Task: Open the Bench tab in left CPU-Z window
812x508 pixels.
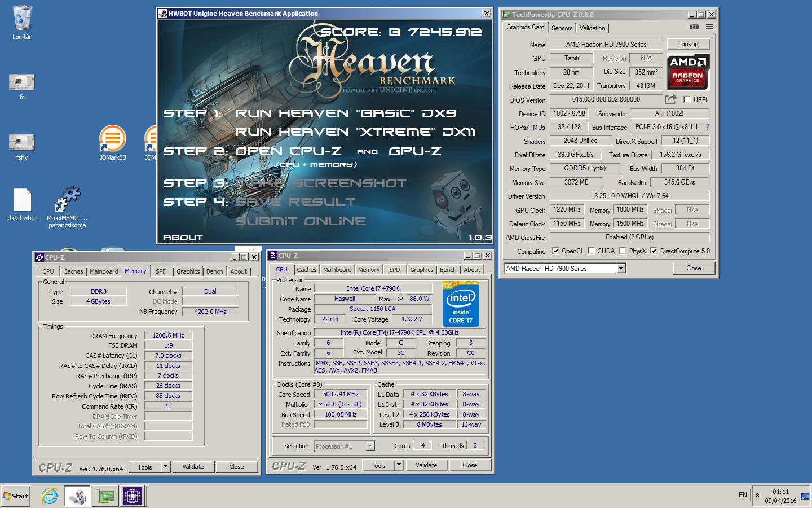Action: (214, 271)
